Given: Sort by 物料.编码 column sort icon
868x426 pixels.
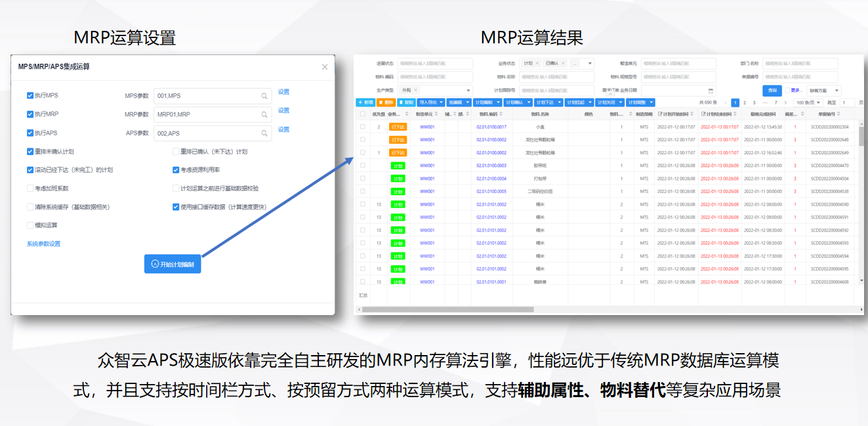Looking at the screenshot, I should click(x=501, y=114).
